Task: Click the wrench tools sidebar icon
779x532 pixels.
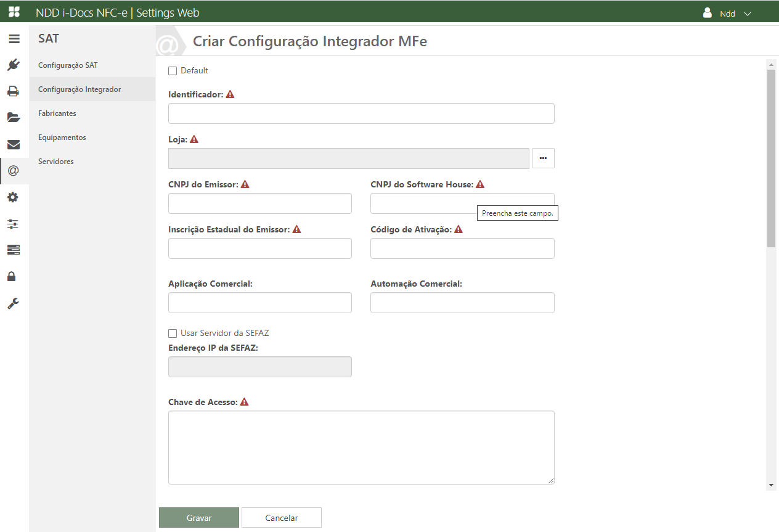Action: [14, 303]
